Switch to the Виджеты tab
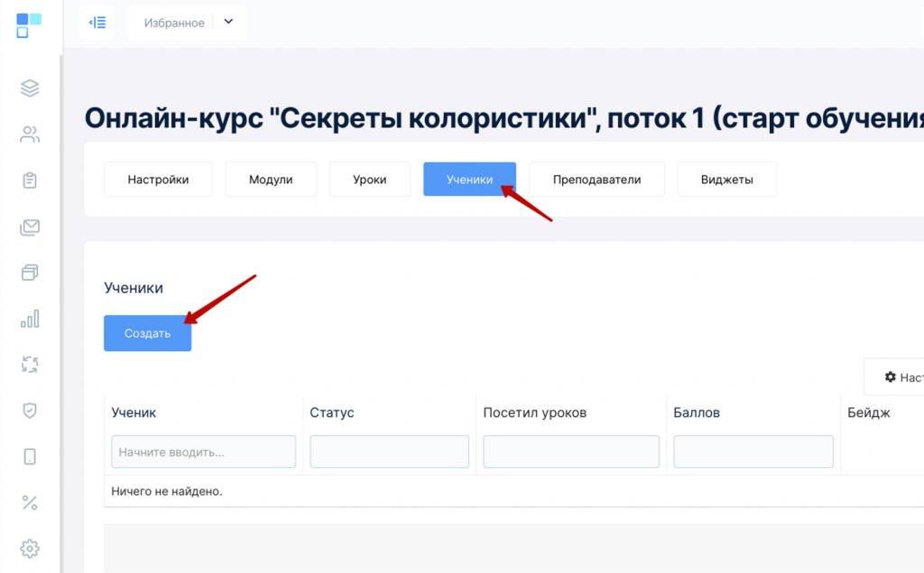924x573 pixels. pos(727,180)
